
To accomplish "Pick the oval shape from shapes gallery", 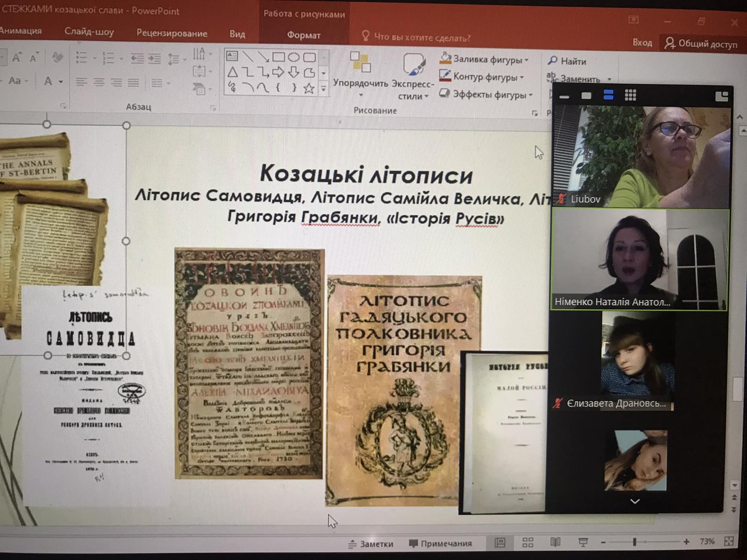I will point(294,57).
